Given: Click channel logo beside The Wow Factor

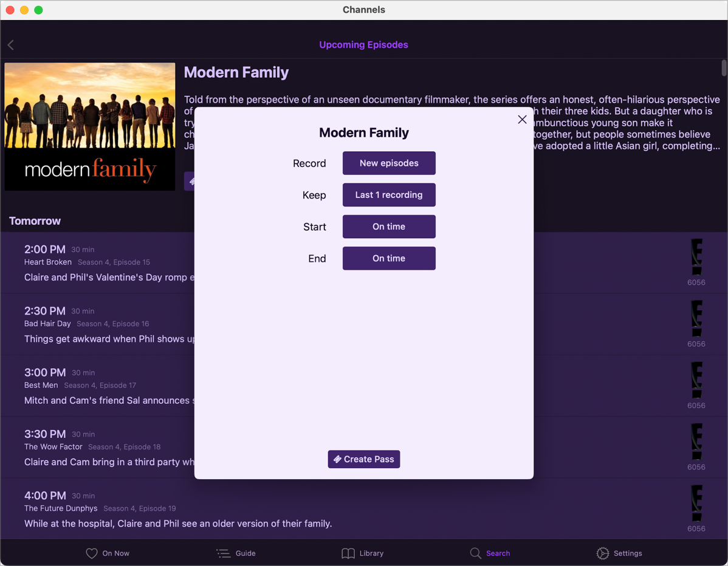Looking at the screenshot, I should click(696, 442).
